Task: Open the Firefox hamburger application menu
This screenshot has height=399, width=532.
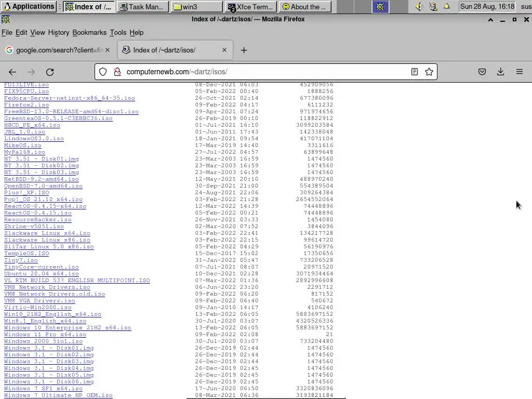Action: pos(520,72)
